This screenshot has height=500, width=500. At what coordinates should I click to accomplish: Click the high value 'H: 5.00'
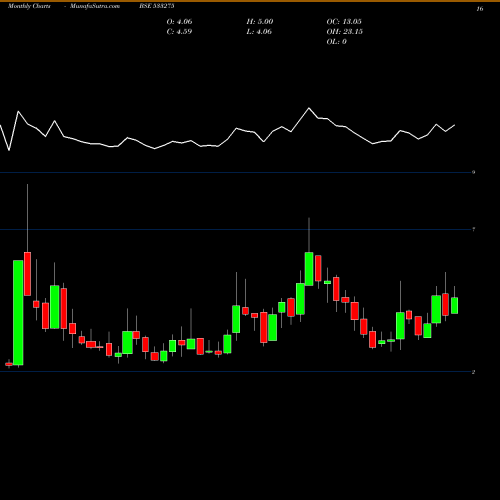coord(260,22)
